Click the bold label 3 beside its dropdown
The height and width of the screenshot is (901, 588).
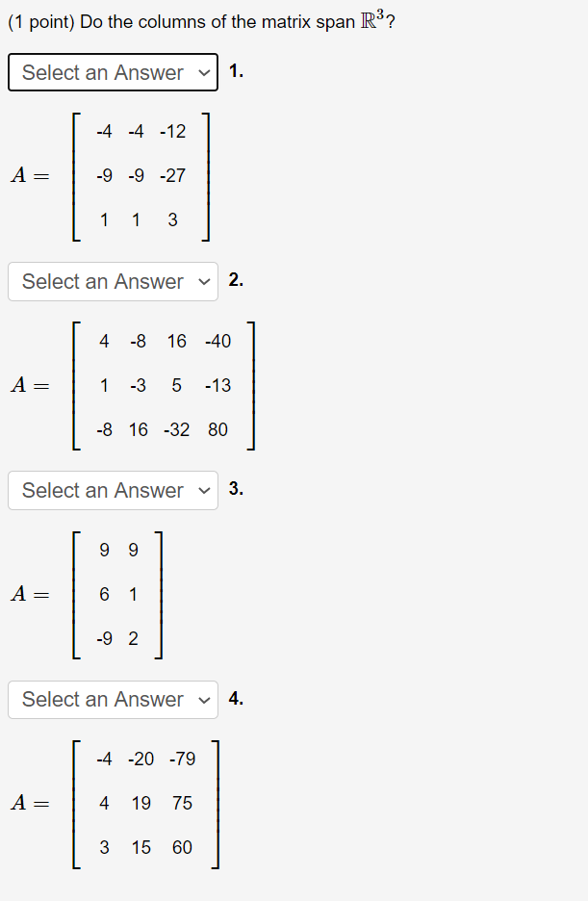[235, 490]
